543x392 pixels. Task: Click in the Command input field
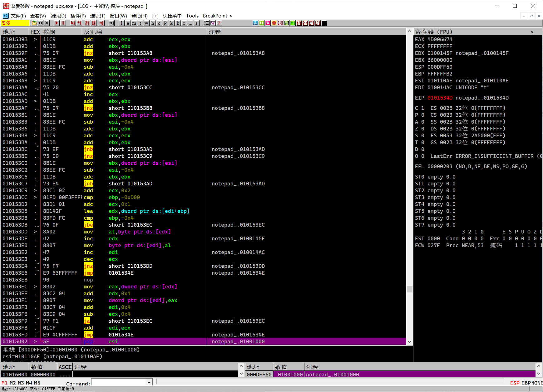click(119, 383)
